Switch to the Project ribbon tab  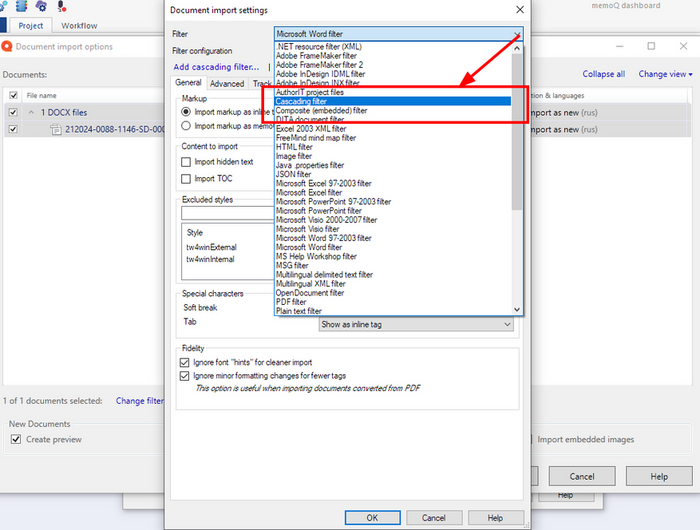click(x=30, y=25)
